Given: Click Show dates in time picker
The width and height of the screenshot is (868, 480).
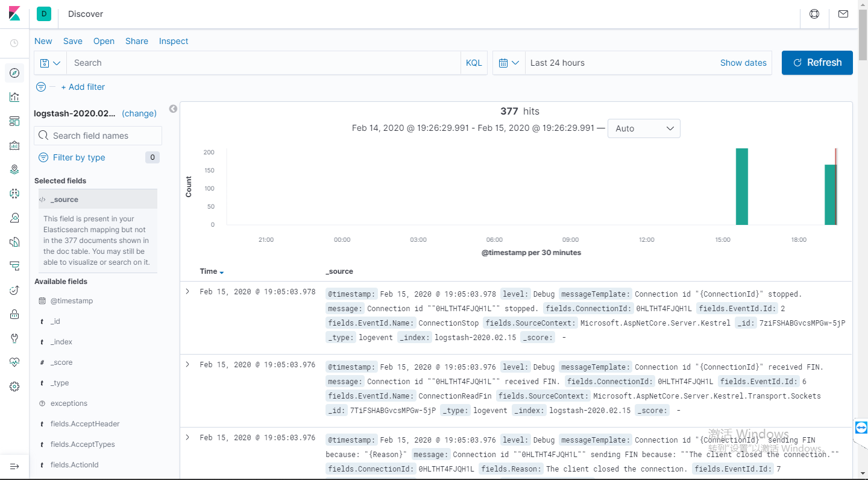Looking at the screenshot, I should 743,63.
